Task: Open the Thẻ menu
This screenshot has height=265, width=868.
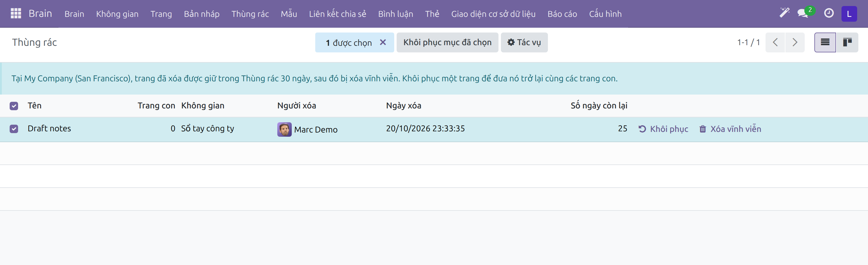Action: 432,14
